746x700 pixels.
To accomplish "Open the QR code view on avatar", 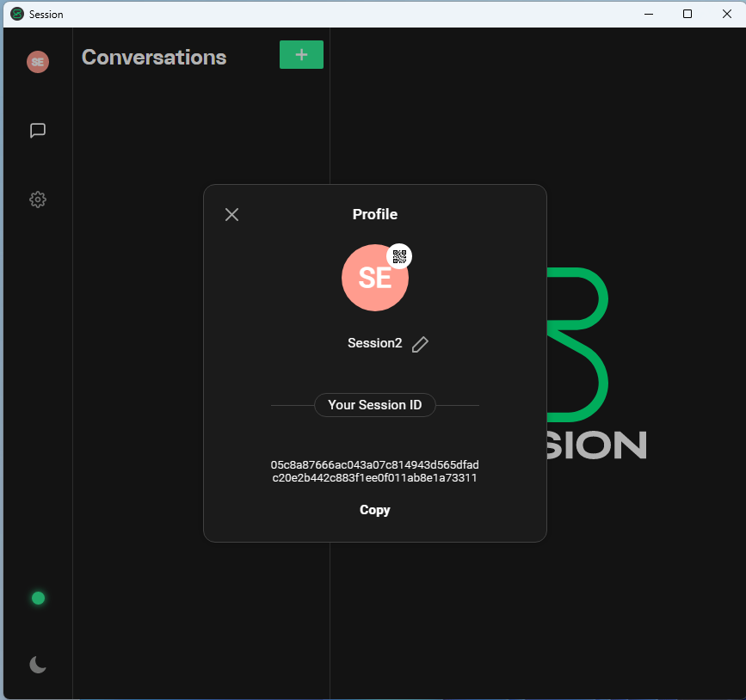I will (x=399, y=257).
